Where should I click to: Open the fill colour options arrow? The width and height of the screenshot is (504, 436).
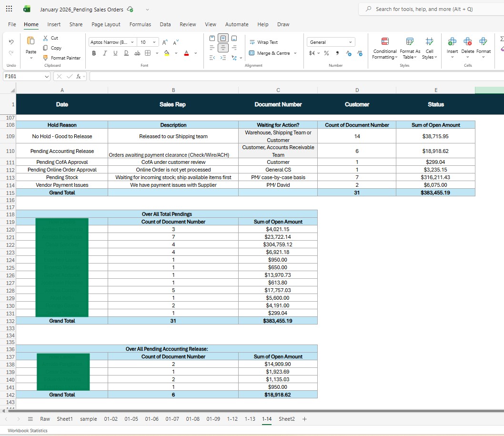point(176,53)
